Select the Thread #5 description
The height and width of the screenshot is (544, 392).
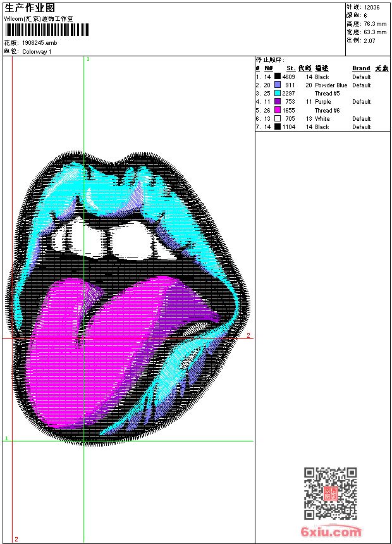[x=327, y=94]
